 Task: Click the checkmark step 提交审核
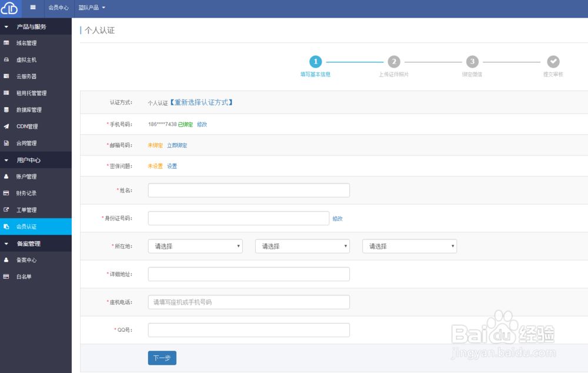[x=553, y=62]
